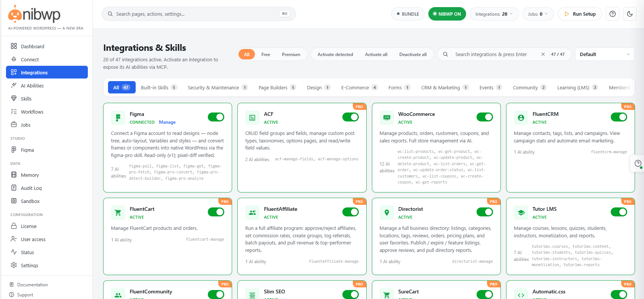644x299 pixels.
Task: Expand the Integrations: 20 dropdown
Action: click(x=494, y=14)
